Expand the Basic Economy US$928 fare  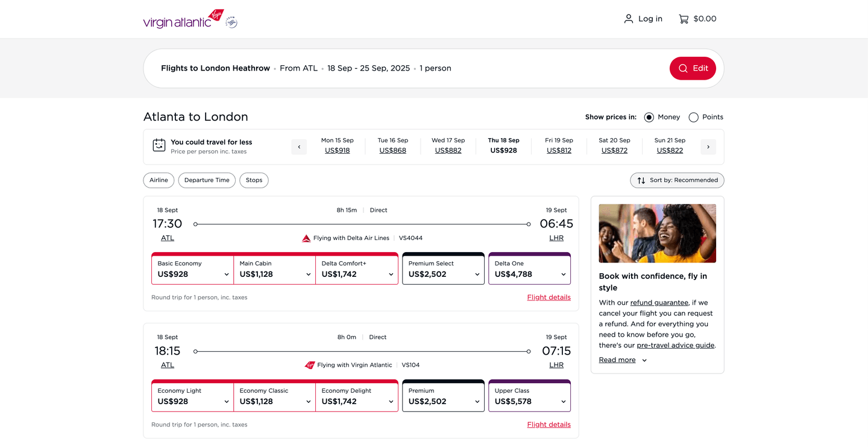point(192,269)
